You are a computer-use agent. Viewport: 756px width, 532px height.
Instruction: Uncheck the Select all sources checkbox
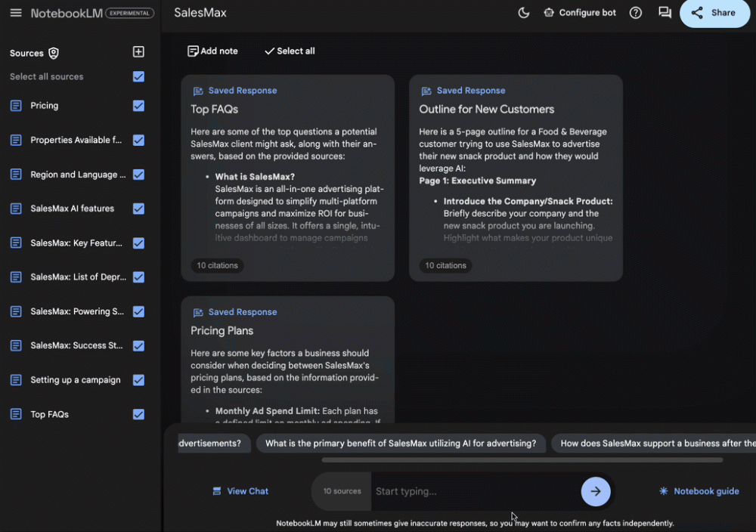click(x=138, y=76)
